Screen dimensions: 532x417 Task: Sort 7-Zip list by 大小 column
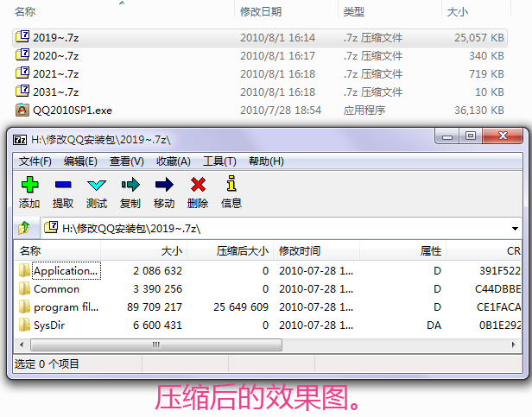(x=143, y=250)
